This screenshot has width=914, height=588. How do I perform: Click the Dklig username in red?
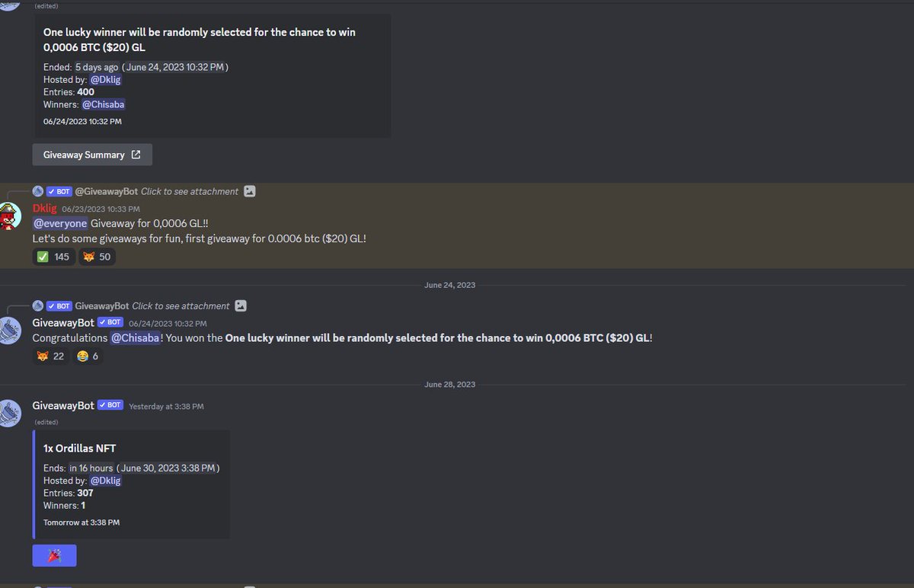point(45,208)
